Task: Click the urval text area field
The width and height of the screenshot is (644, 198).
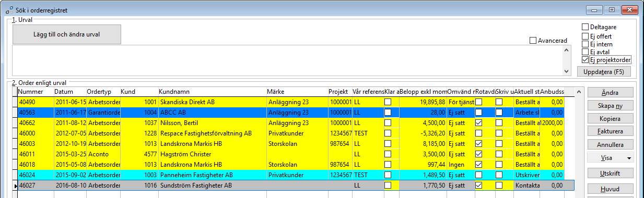Action: 287,60
